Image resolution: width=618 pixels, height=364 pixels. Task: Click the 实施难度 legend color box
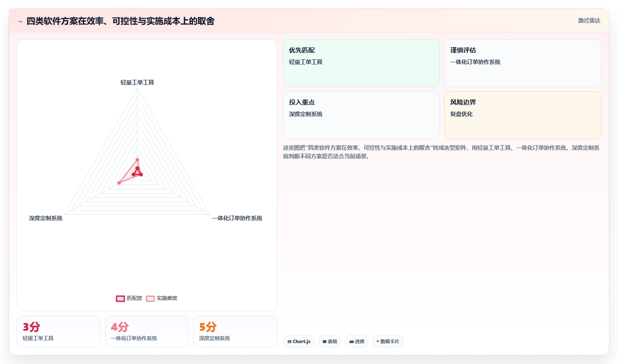(x=150, y=299)
